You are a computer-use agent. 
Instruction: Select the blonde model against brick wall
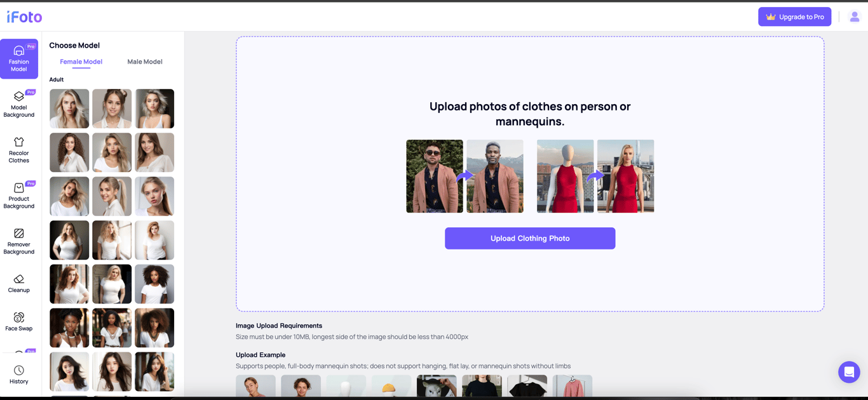pyautogui.click(x=112, y=284)
